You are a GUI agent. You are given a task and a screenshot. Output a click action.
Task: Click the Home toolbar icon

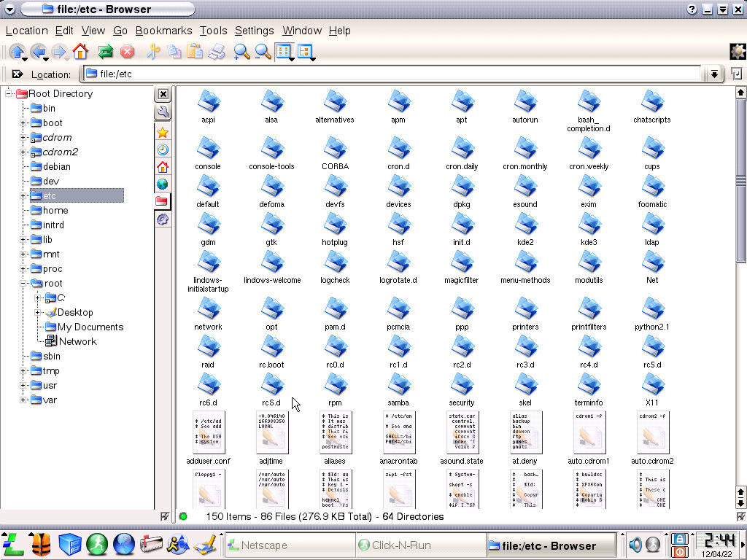tap(80, 52)
